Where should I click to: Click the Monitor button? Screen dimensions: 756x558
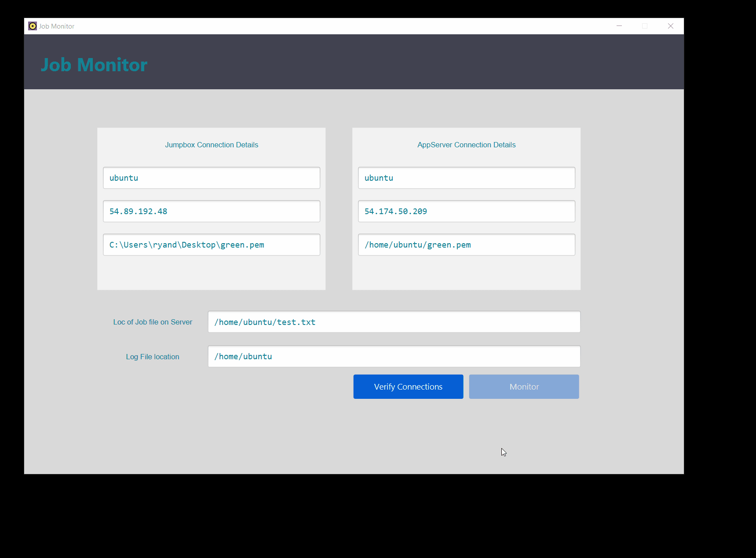point(523,387)
